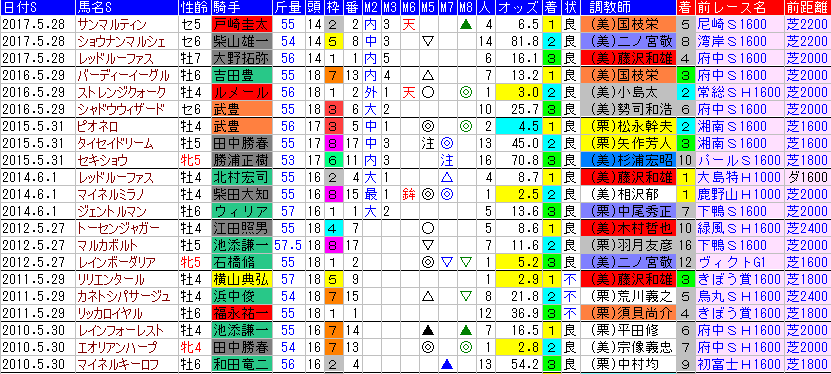Click previous distance ダ1600
Image resolution: width=831 pixels, height=374 pixels.
click(808, 177)
